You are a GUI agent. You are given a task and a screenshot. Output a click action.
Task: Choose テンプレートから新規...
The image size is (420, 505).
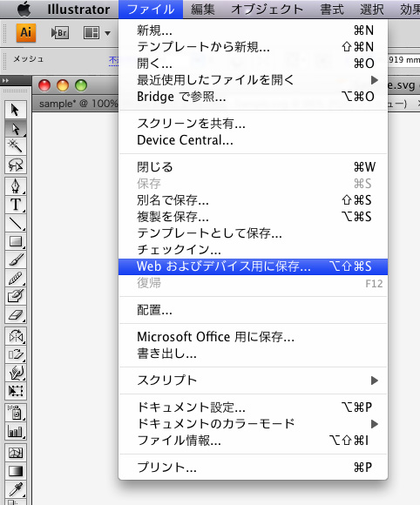pyautogui.click(x=253, y=47)
